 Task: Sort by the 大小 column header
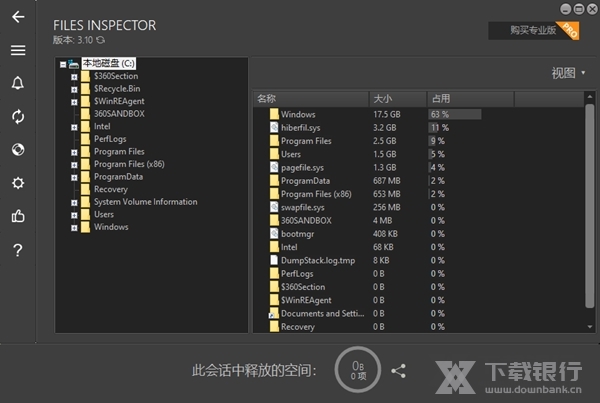pyautogui.click(x=398, y=99)
